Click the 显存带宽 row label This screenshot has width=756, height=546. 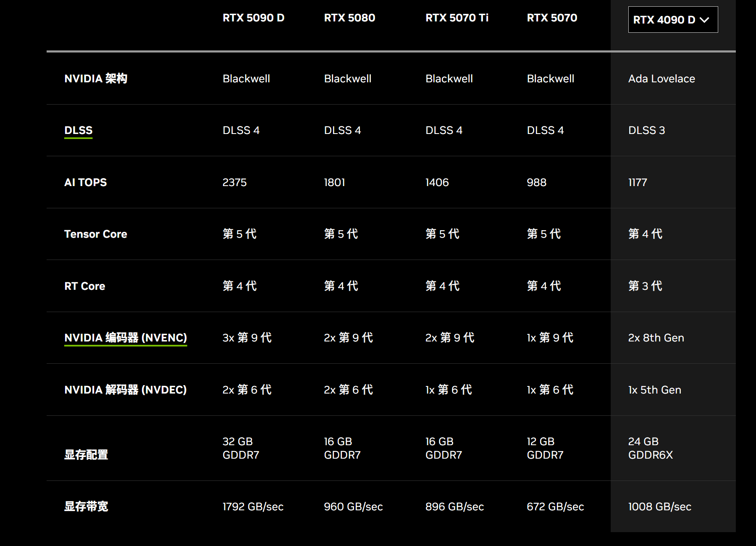pyautogui.click(x=86, y=507)
